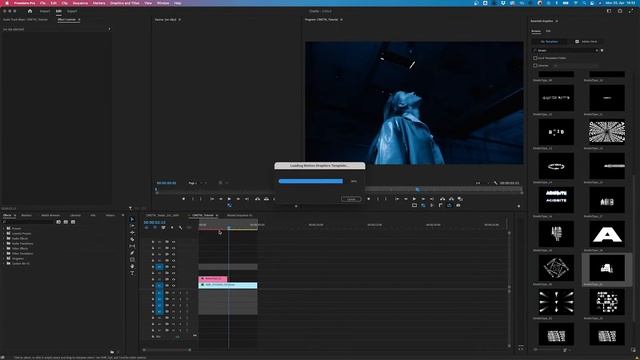Screen dimensions: 640x360
Task: Select the Ripple Edit tool
Action: (132, 232)
